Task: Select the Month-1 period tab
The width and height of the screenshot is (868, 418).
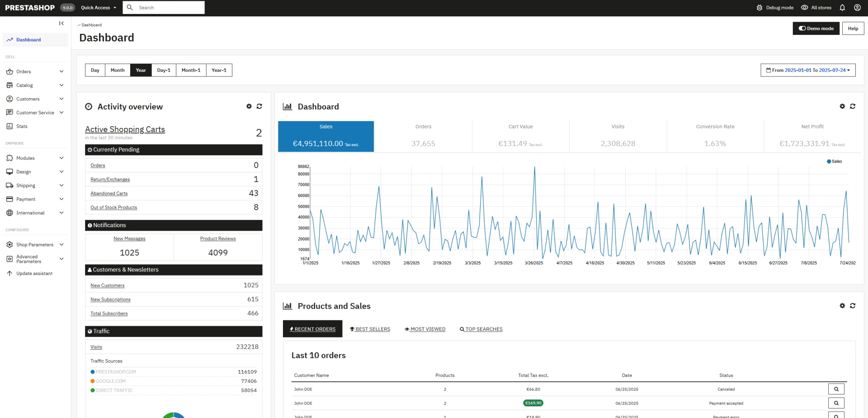Action: [191, 70]
